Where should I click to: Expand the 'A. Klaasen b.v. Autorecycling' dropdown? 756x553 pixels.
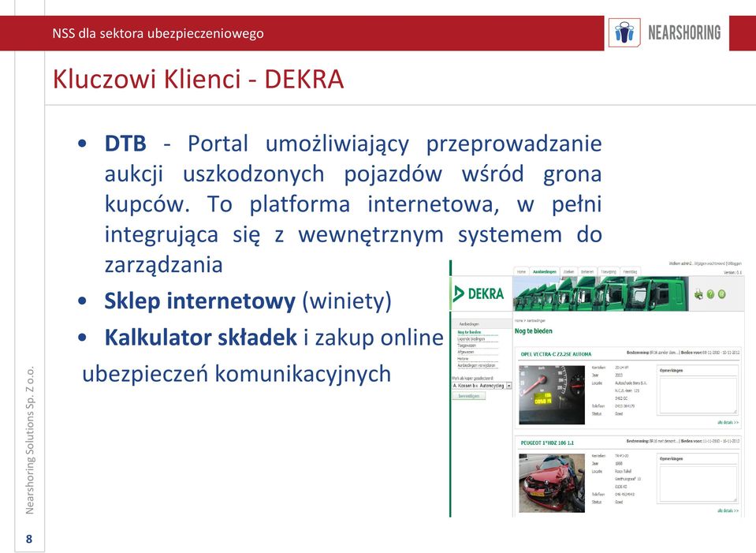pyautogui.click(x=482, y=386)
